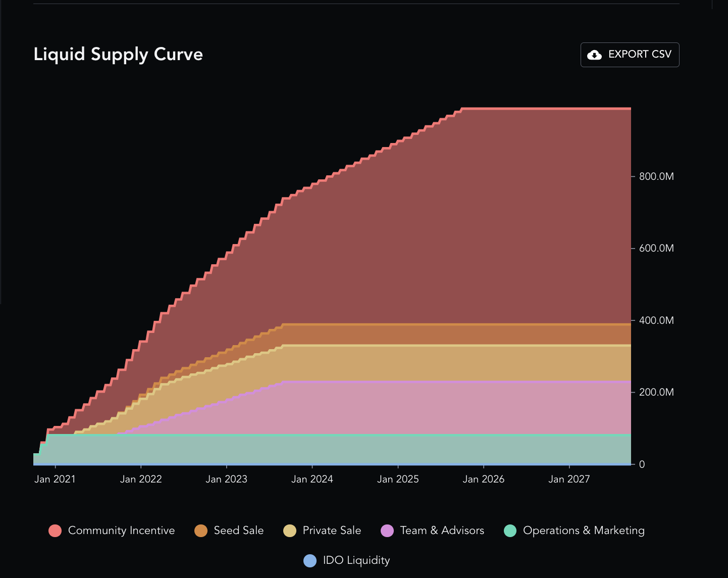
Task: Click the Jan 2027 axis label
Action: (x=569, y=479)
